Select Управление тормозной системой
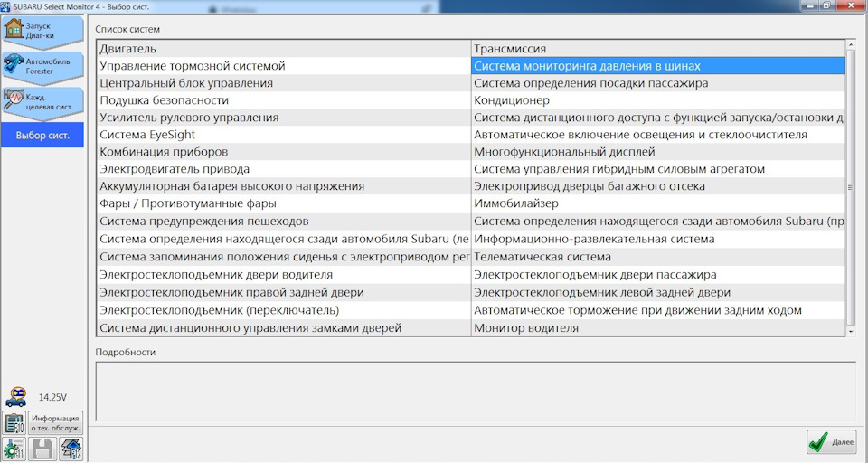This screenshot has height=463, width=868. pos(284,66)
